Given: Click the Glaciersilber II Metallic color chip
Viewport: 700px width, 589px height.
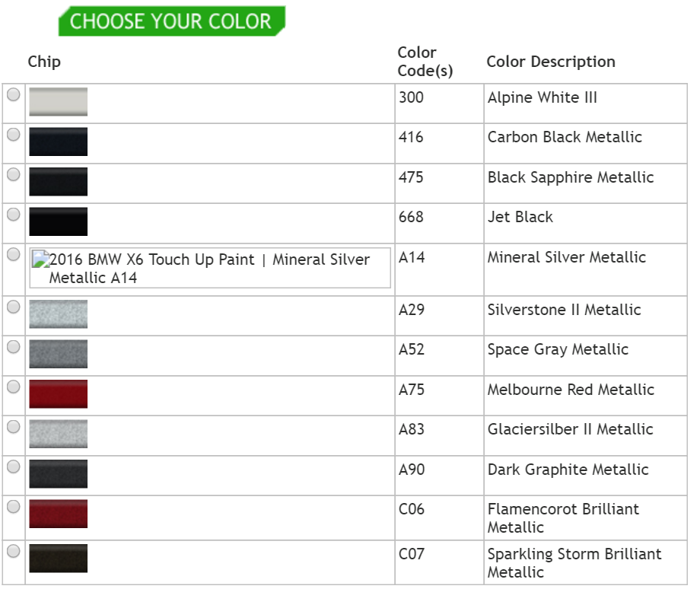Looking at the screenshot, I should (58, 434).
